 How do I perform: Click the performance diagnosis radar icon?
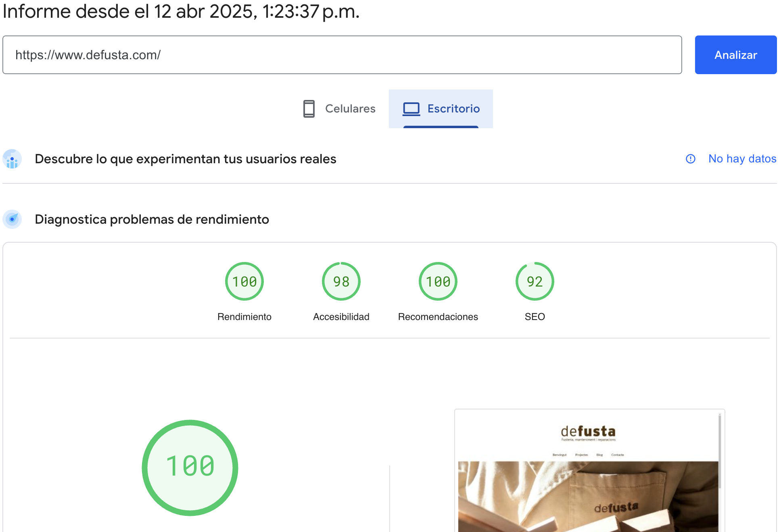coord(12,219)
